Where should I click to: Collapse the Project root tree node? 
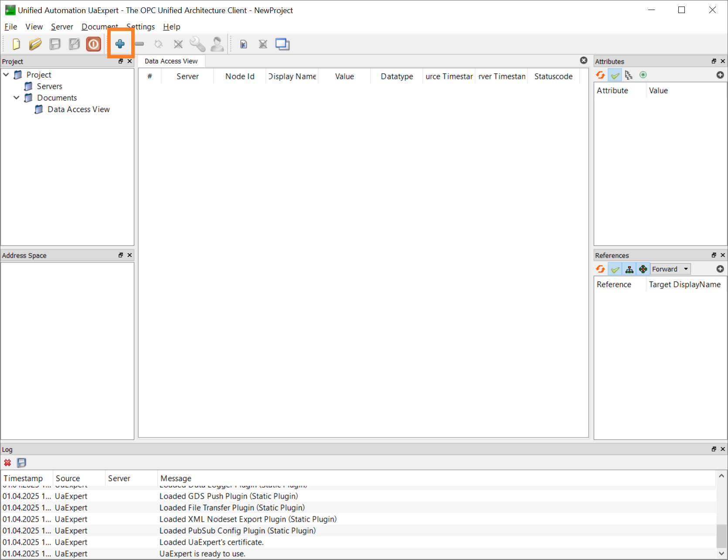pyautogui.click(x=6, y=75)
